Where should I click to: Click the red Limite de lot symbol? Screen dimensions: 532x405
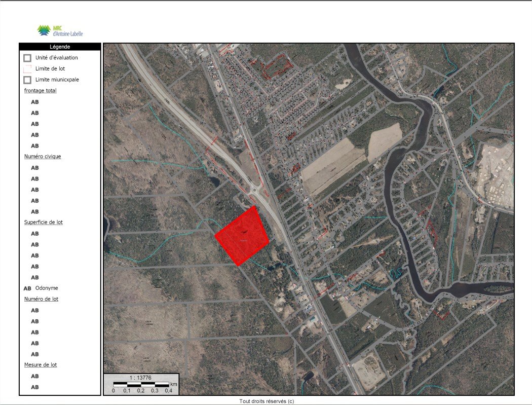coord(27,69)
